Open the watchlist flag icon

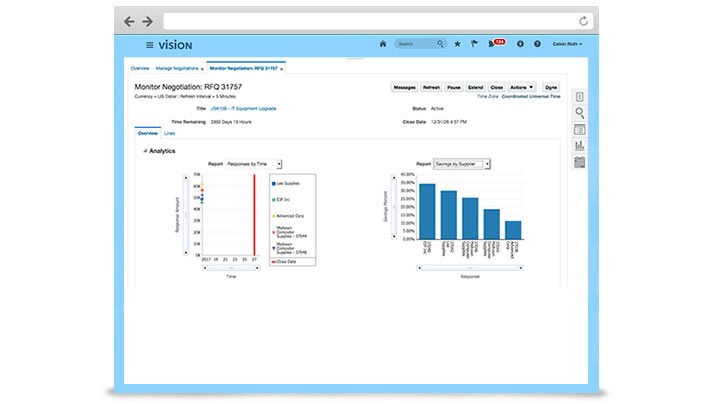coord(474,44)
